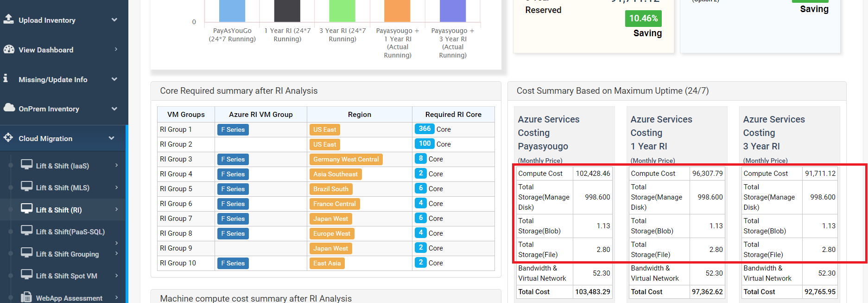Click the OnPrem Inventory cloud icon
The width and height of the screenshot is (868, 303).
9,108
